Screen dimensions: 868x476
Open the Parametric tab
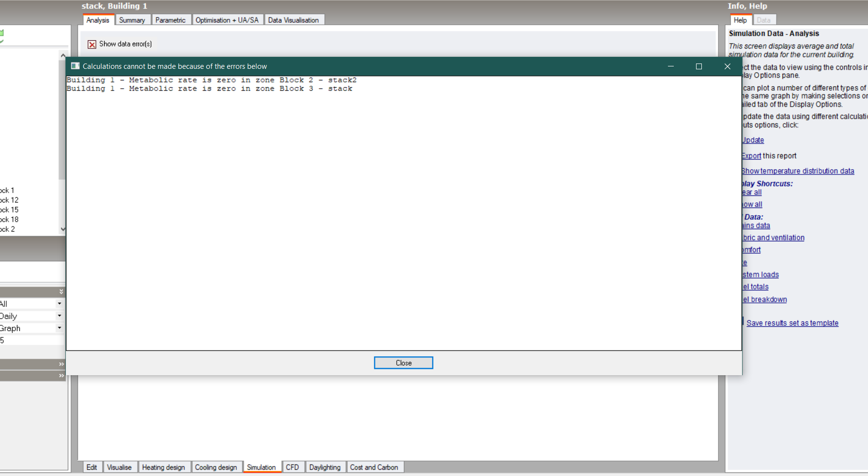(170, 20)
